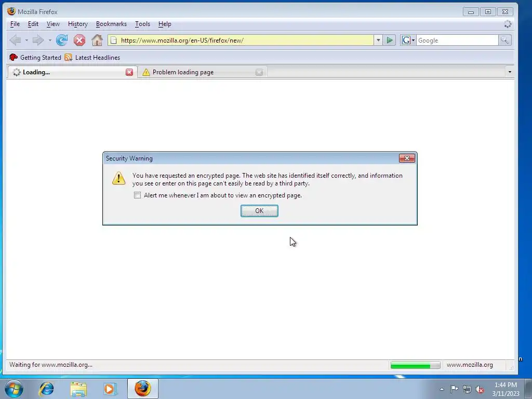Maximize the Firefox window

[x=488, y=12]
